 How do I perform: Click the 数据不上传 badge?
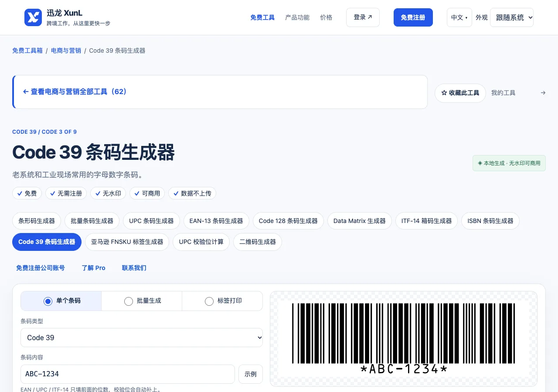(192, 193)
